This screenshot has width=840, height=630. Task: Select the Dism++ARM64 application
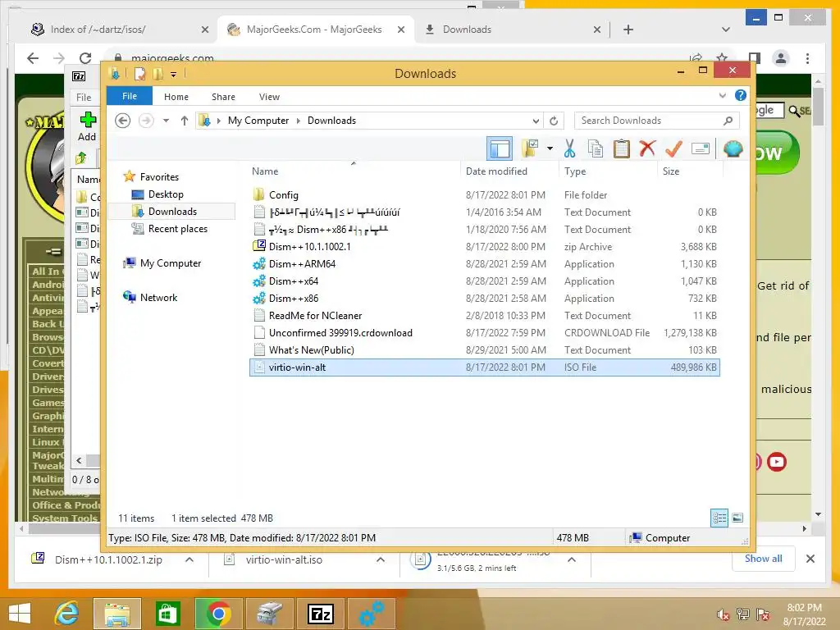point(484,263)
